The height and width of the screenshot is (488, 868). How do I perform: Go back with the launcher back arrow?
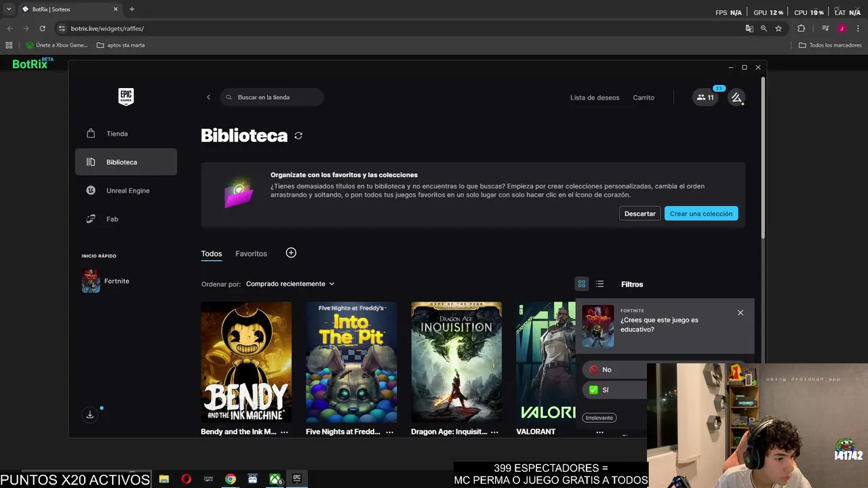coord(208,97)
